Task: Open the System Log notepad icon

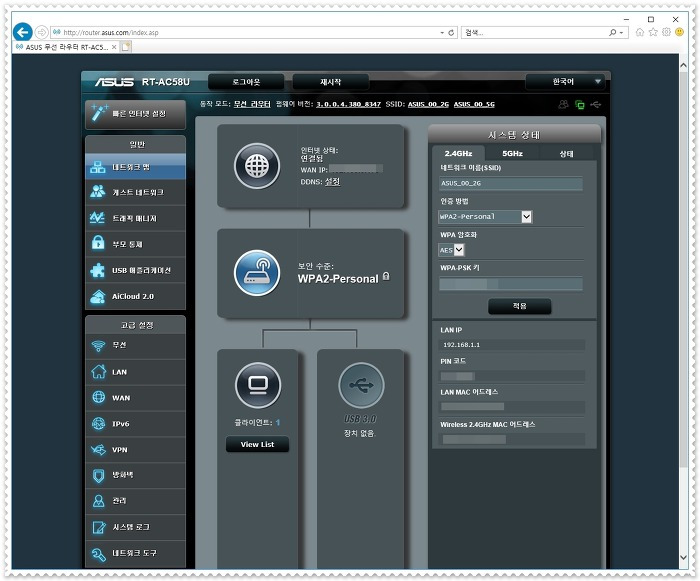Action: [98, 527]
